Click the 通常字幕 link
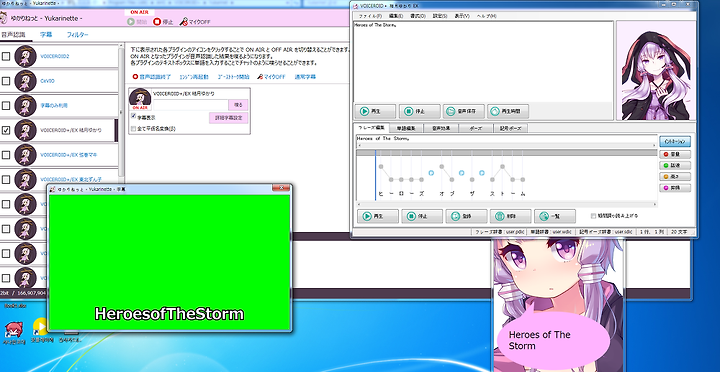The width and height of the screenshot is (720, 372). [x=305, y=77]
